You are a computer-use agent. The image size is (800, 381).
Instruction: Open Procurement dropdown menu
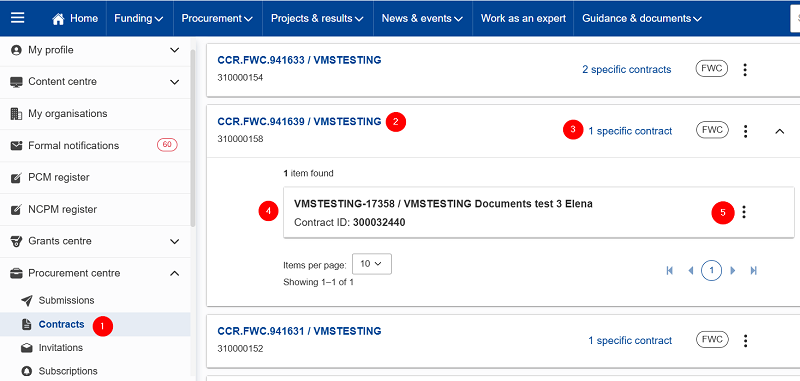tap(217, 18)
